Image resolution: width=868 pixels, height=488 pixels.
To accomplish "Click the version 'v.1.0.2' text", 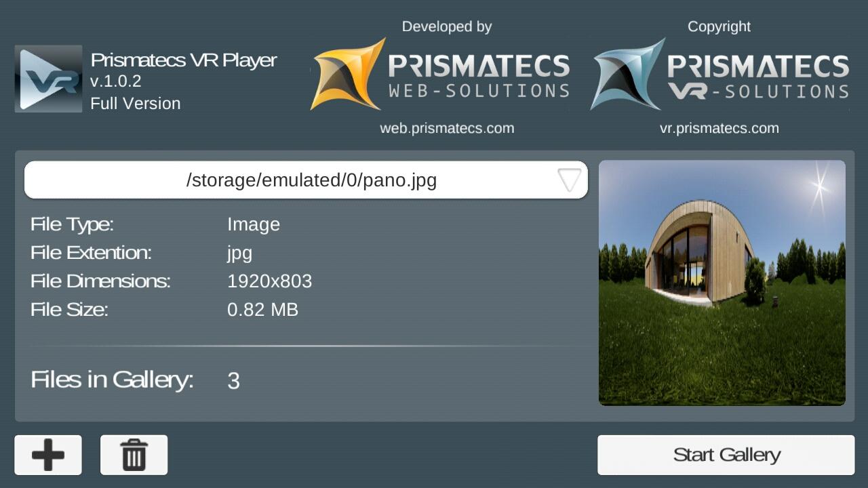I will pyautogui.click(x=116, y=81).
